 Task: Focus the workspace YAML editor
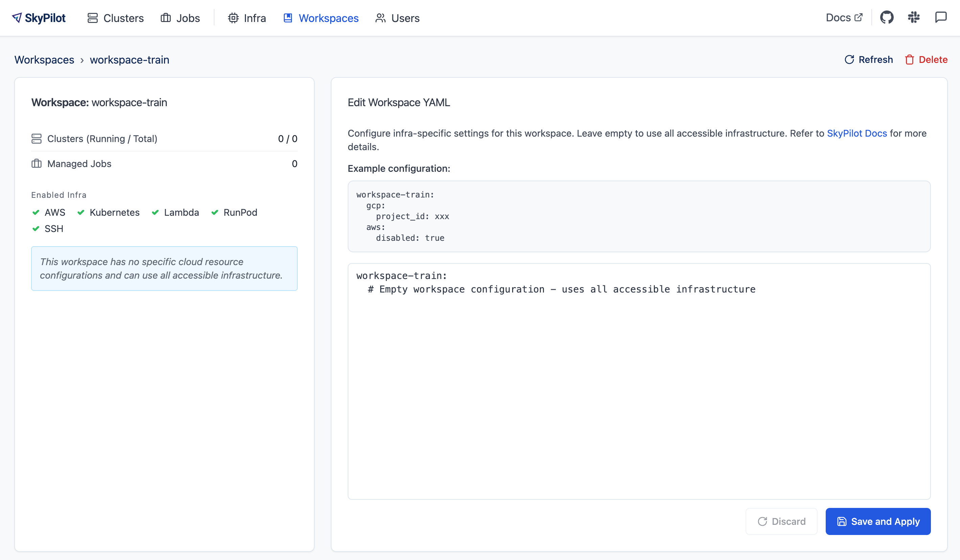tap(639, 381)
